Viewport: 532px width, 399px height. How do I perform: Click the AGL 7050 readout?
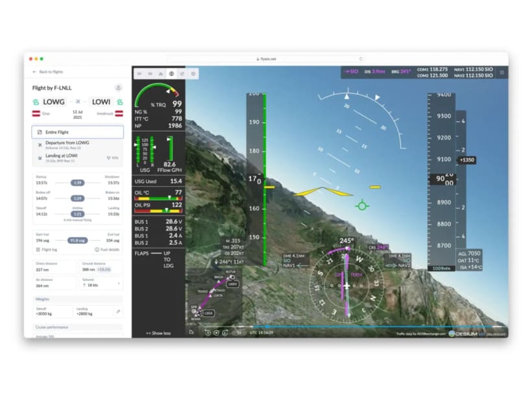click(469, 254)
